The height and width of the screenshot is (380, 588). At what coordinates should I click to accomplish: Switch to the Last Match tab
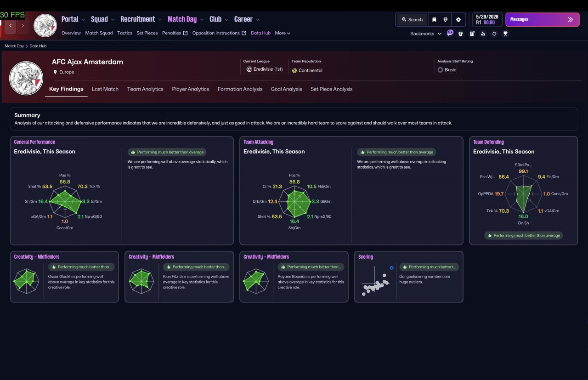105,89
